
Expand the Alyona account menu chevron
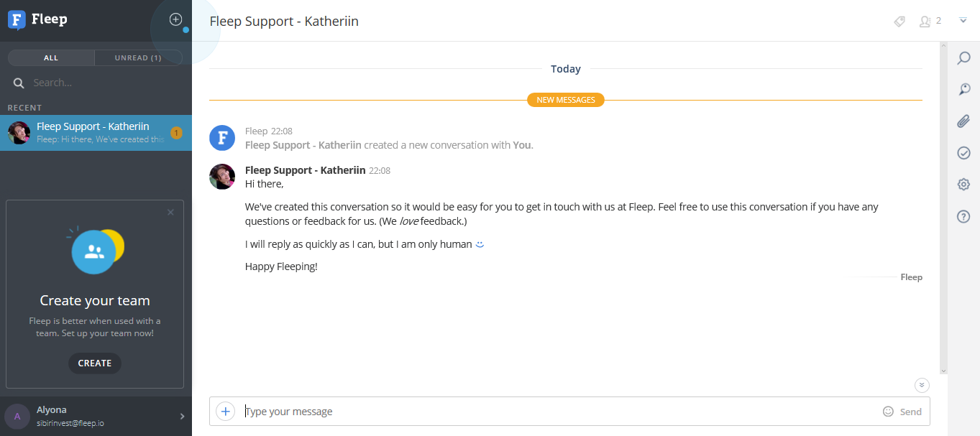tap(182, 416)
